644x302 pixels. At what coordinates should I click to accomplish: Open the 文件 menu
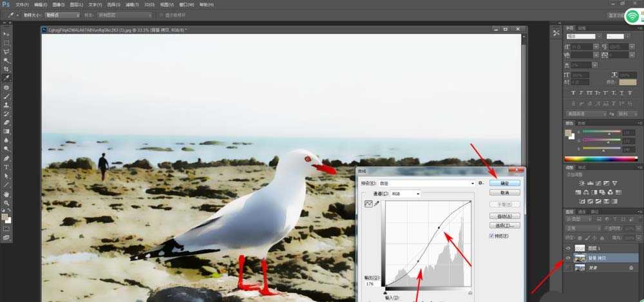(22, 5)
